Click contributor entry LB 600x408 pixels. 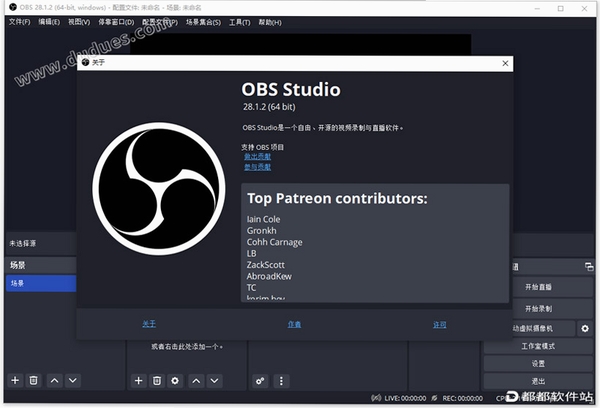[x=251, y=253]
